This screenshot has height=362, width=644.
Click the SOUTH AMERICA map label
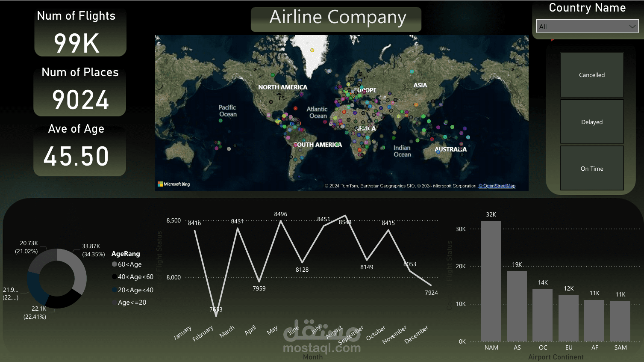coord(318,145)
